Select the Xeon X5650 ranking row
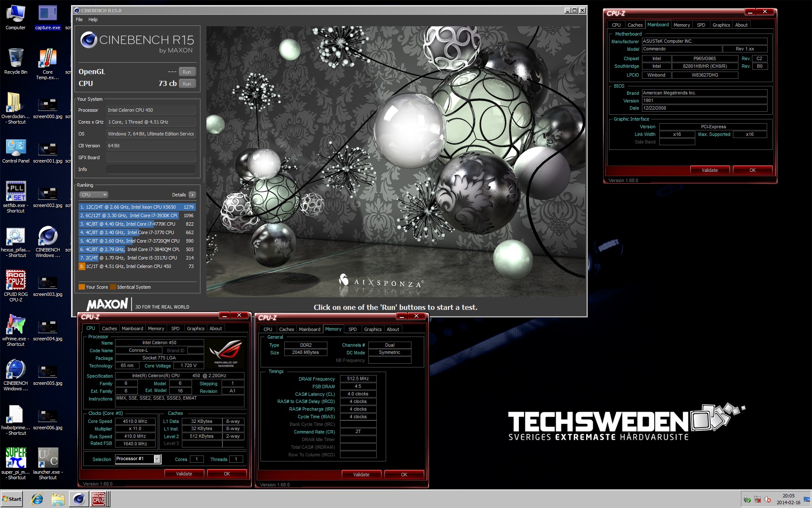Screen dimensions: 812x508 click(137, 207)
